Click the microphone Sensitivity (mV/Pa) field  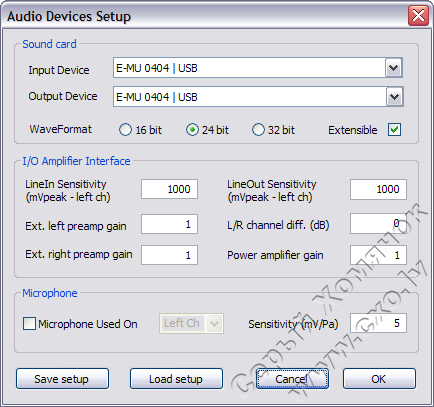[x=378, y=323]
